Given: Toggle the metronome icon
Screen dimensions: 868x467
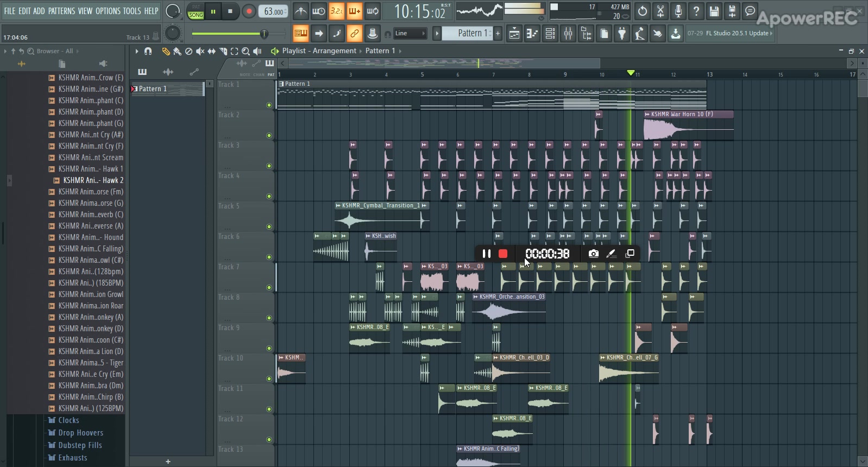Looking at the screenshot, I should 300,11.
